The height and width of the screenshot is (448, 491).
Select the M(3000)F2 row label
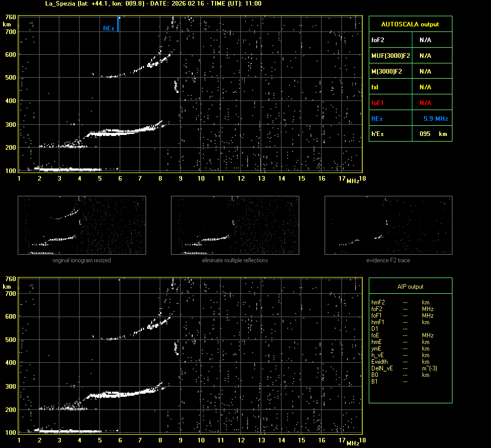coord(387,72)
